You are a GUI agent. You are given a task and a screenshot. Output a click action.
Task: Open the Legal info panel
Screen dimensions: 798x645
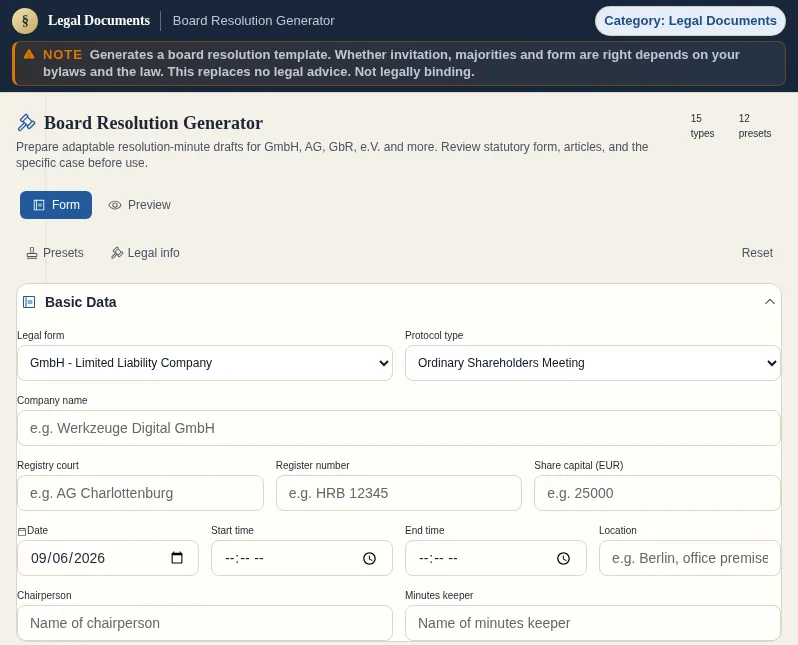(x=145, y=253)
